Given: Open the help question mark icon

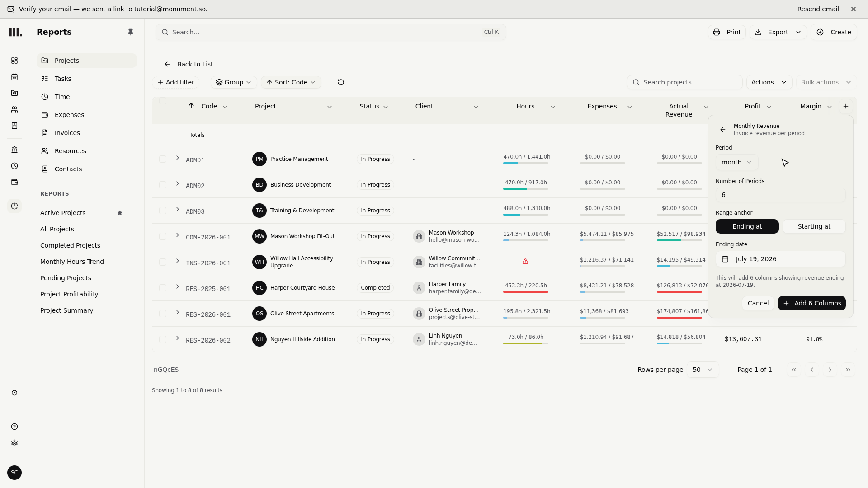Looking at the screenshot, I should (14, 427).
